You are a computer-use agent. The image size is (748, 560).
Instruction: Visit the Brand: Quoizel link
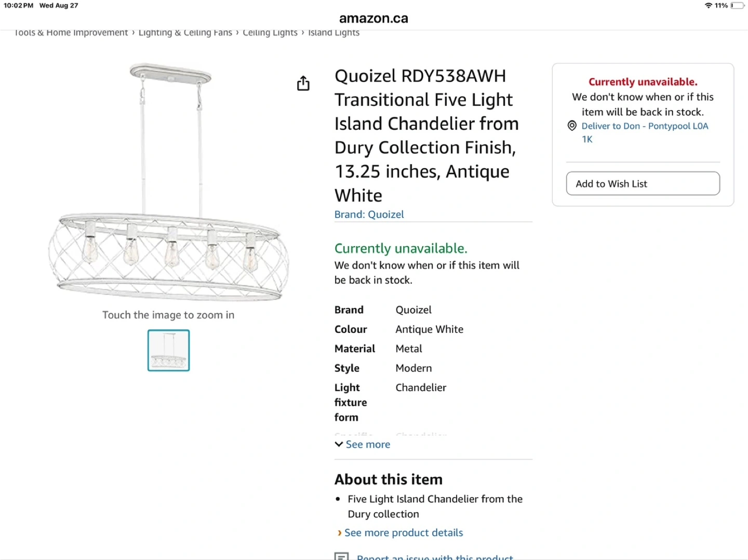point(369,214)
